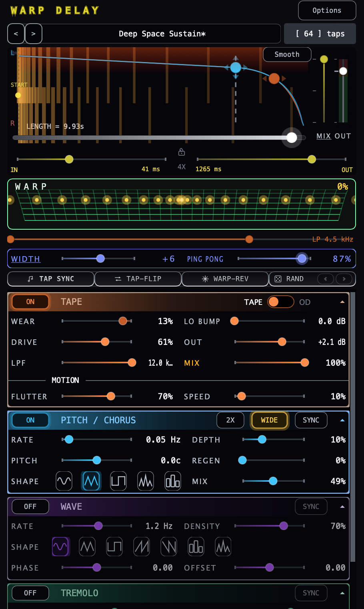Choose the ramp-up saw shape in Wave
The width and height of the screenshot is (364, 609).
tap(142, 547)
